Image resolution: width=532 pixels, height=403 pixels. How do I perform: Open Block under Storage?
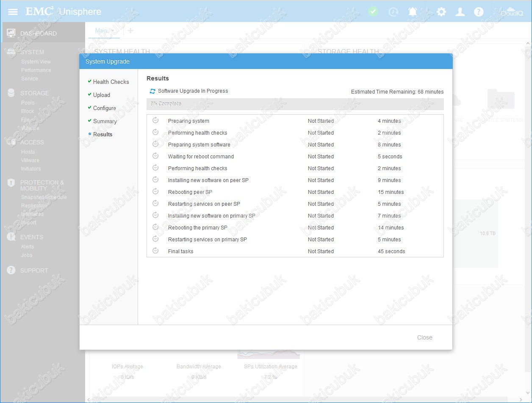click(28, 111)
